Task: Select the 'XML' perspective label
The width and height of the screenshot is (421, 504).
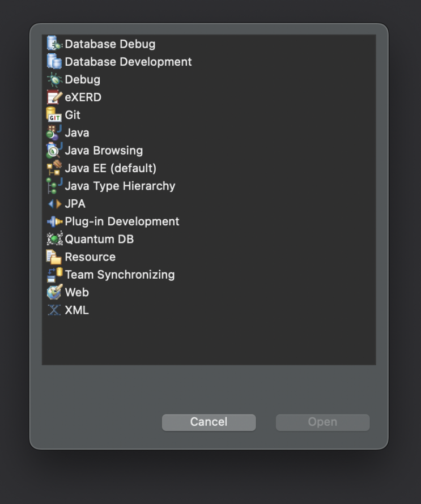Action: (x=76, y=310)
